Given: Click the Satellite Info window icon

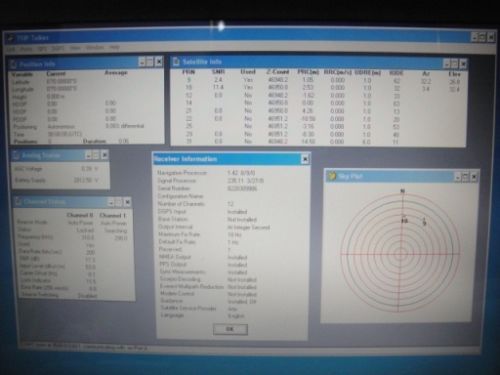Looking at the screenshot, I should point(176,62).
